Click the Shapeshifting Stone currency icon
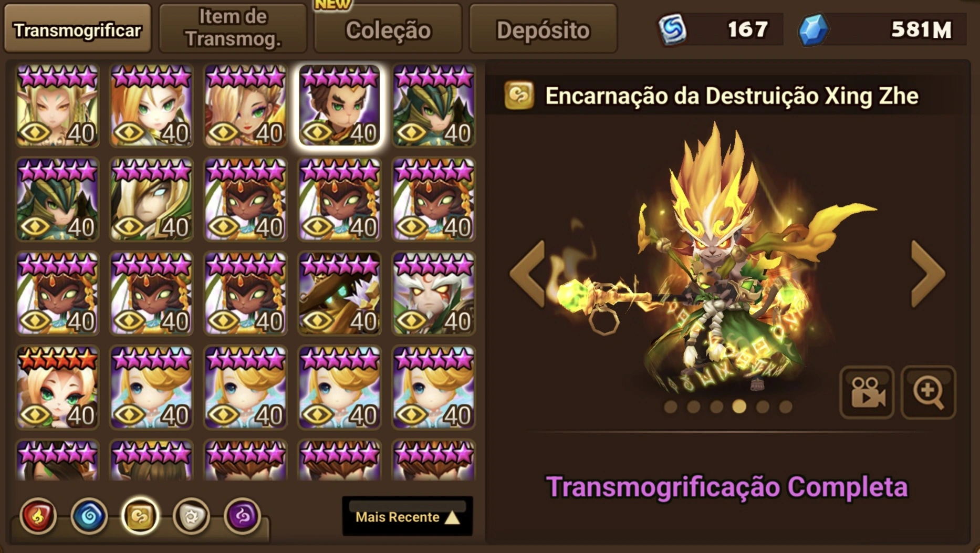Screen dimensions: 980x553 (672, 29)
